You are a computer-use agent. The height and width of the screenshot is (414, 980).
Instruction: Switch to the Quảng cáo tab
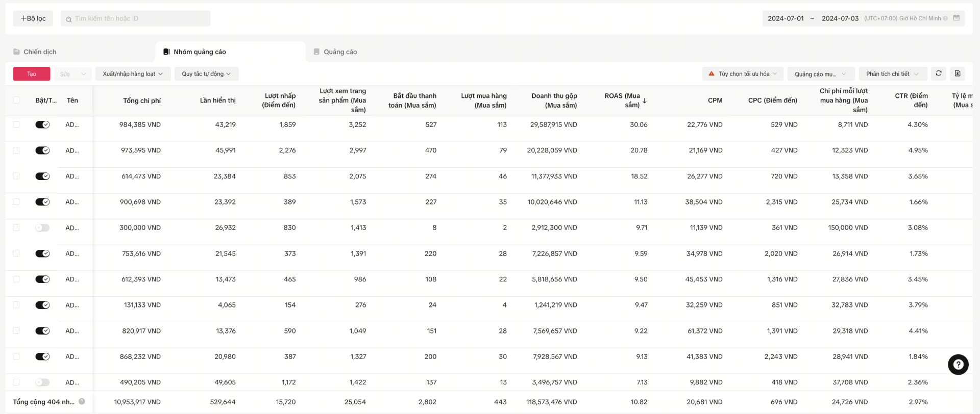[x=340, y=52]
